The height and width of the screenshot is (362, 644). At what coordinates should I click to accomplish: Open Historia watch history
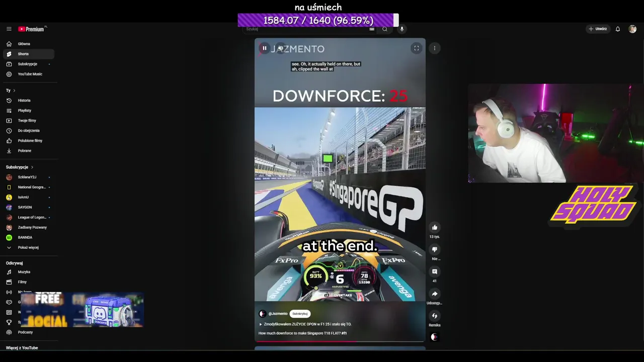[x=28, y=101]
